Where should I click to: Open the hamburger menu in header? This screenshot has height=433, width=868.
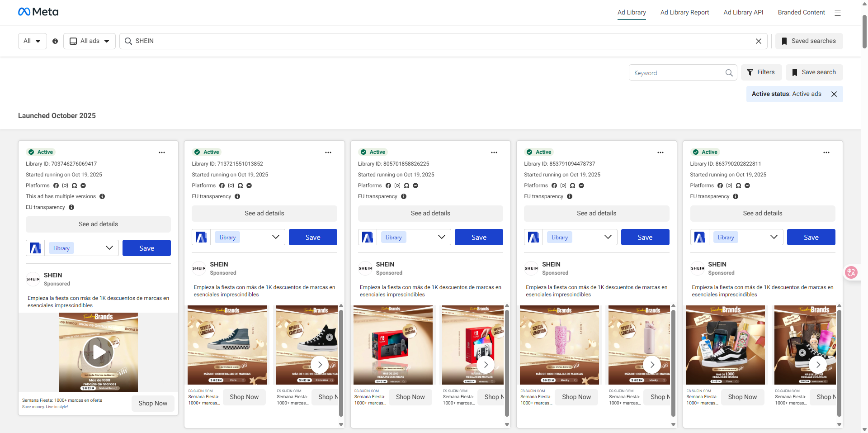tap(837, 13)
